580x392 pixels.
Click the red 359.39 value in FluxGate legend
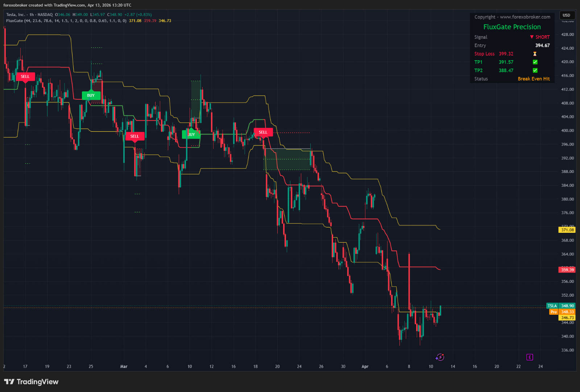[150, 21]
